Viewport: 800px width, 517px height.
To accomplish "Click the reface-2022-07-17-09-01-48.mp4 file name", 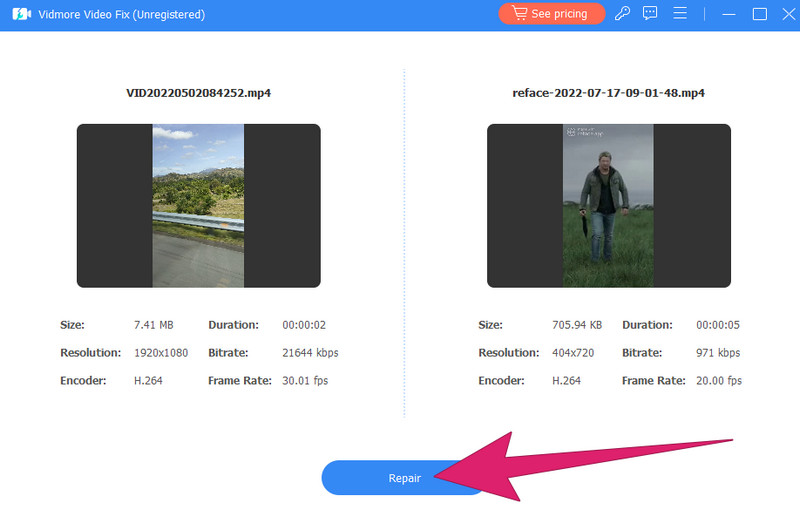I will pyautogui.click(x=608, y=93).
